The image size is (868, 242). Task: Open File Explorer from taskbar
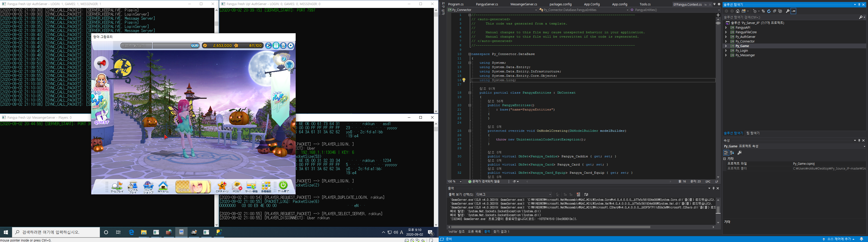click(144, 232)
